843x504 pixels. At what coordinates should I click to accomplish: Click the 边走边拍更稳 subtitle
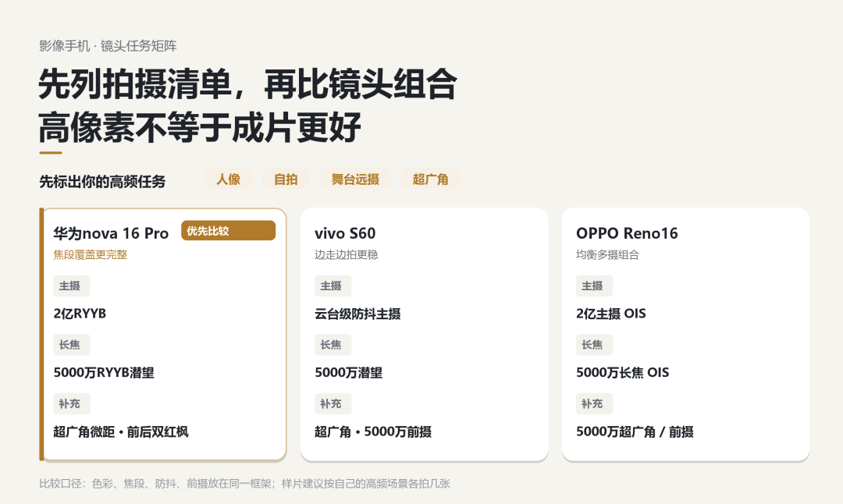pos(347,254)
